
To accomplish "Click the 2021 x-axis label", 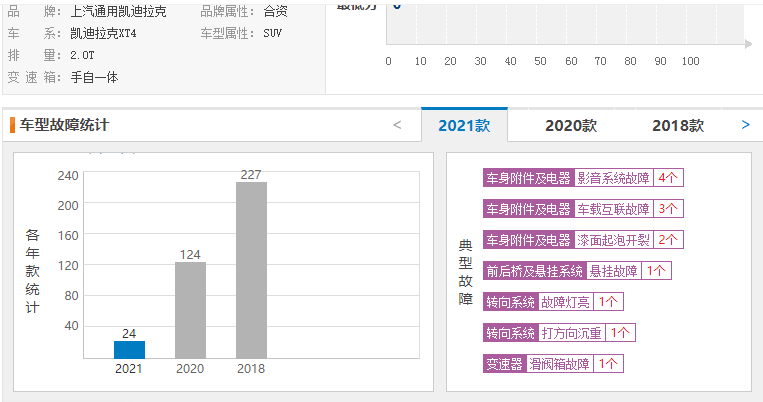I will coord(129,369).
